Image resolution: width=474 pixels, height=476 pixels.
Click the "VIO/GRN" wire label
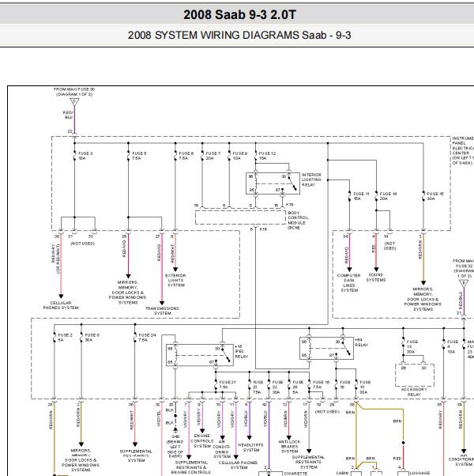(305, 418)
